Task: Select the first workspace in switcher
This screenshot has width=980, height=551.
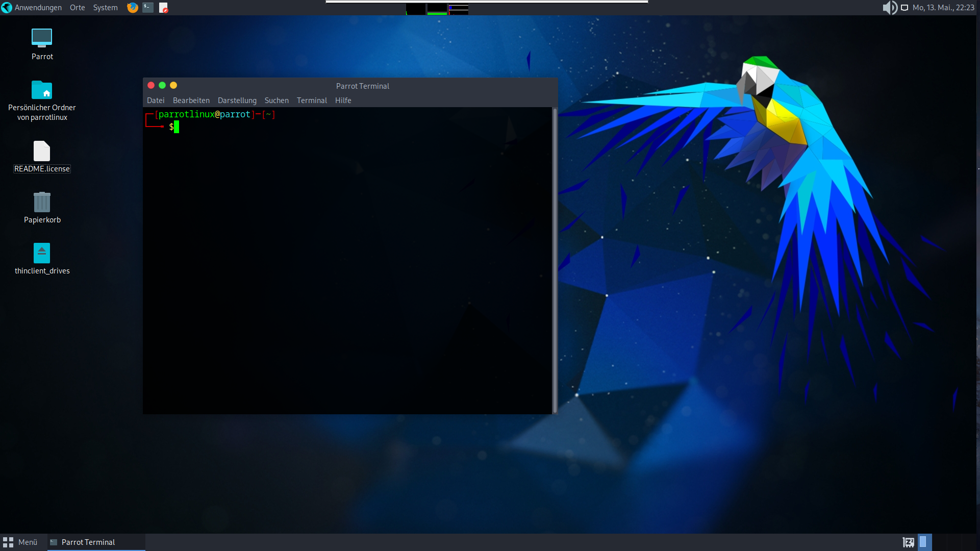Action: coord(925,542)
